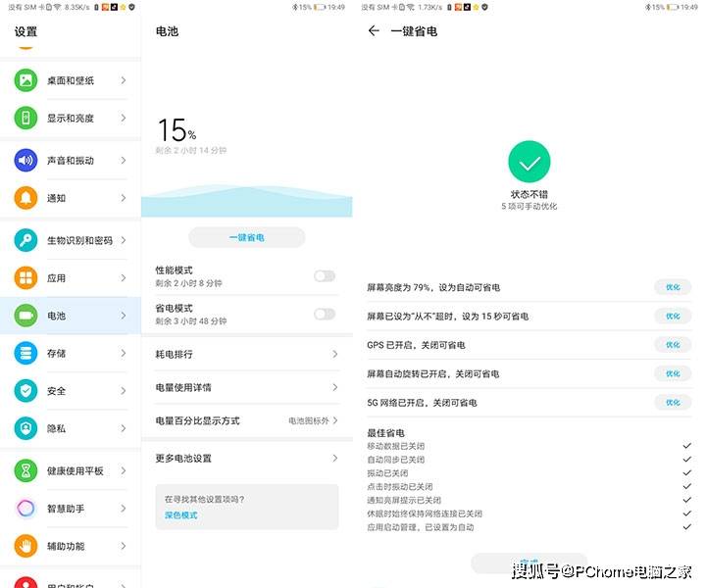This screenshot has height=588, width=706.
Task: Tap the 声音和振动 speaker icon
Action: coord(25,161)
